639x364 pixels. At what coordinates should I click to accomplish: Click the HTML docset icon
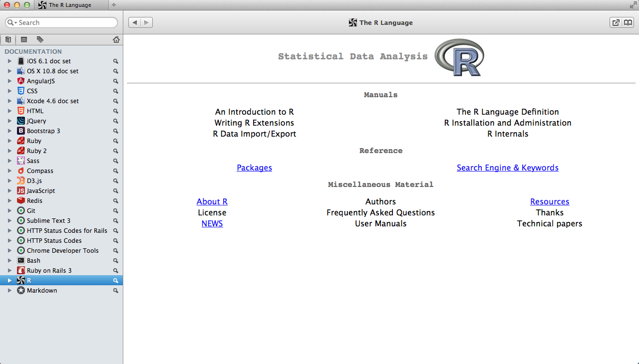point(20,111)
